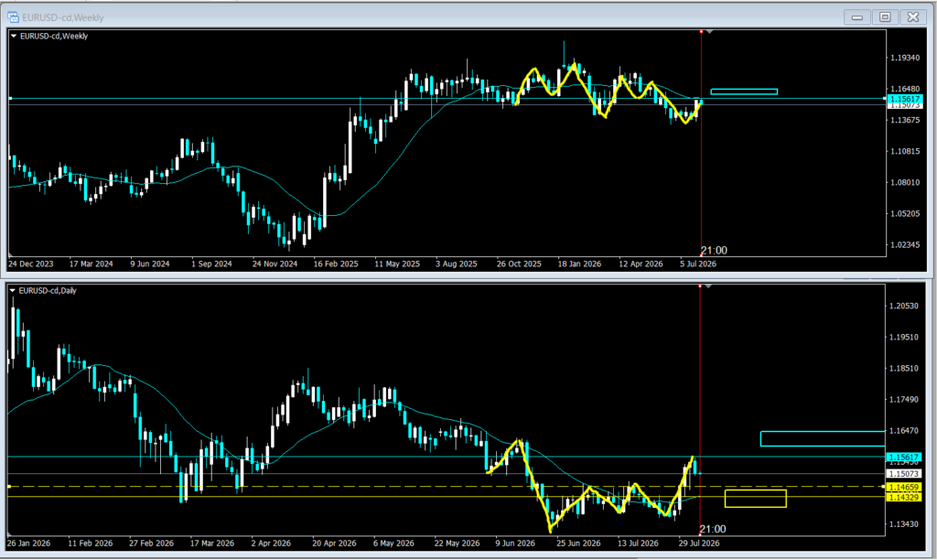Click the 1.19510 price level on Daily scale
The width and height of the screenshot is (937, 560).
pos(904,337)
